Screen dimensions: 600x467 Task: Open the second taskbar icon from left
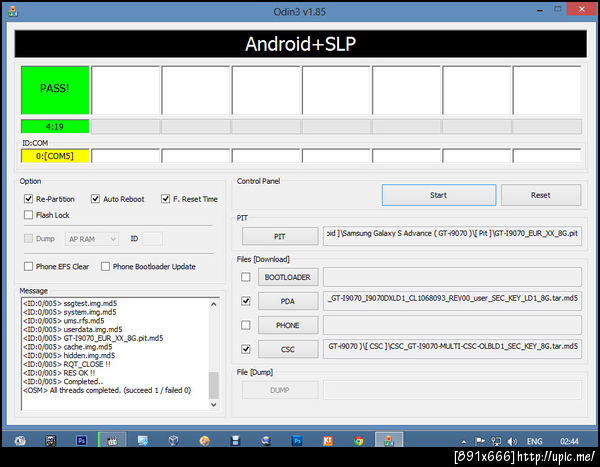pos(51,441)
